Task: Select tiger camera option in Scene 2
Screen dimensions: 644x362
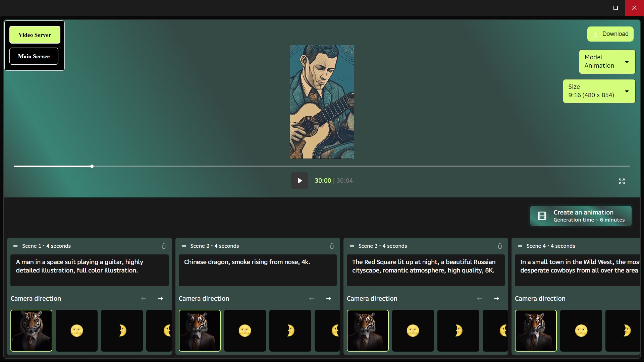Action: pos(200,330)
